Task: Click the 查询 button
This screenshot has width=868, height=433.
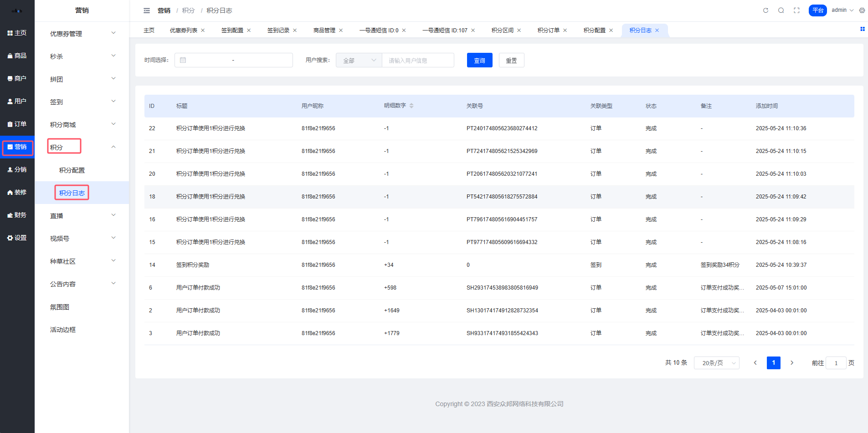Action: [x=479, y=61]
